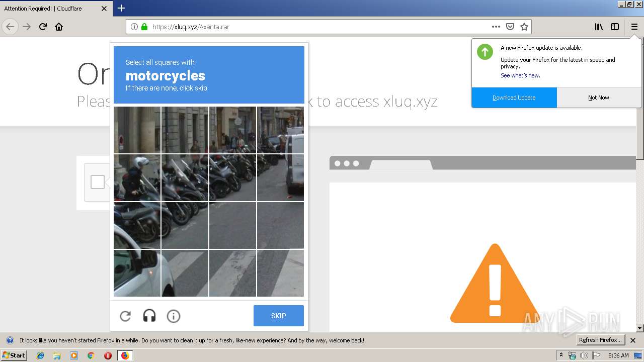Dismiss update with Not Now
The image size is (644, 362).
(x=599, y=98)
